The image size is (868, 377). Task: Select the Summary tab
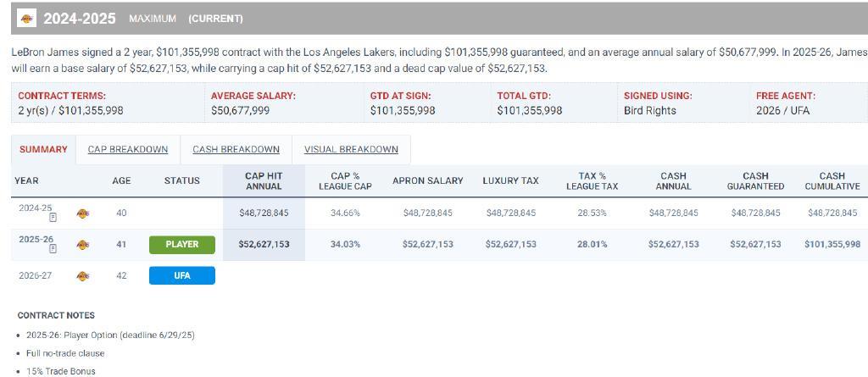pos(43,149)
